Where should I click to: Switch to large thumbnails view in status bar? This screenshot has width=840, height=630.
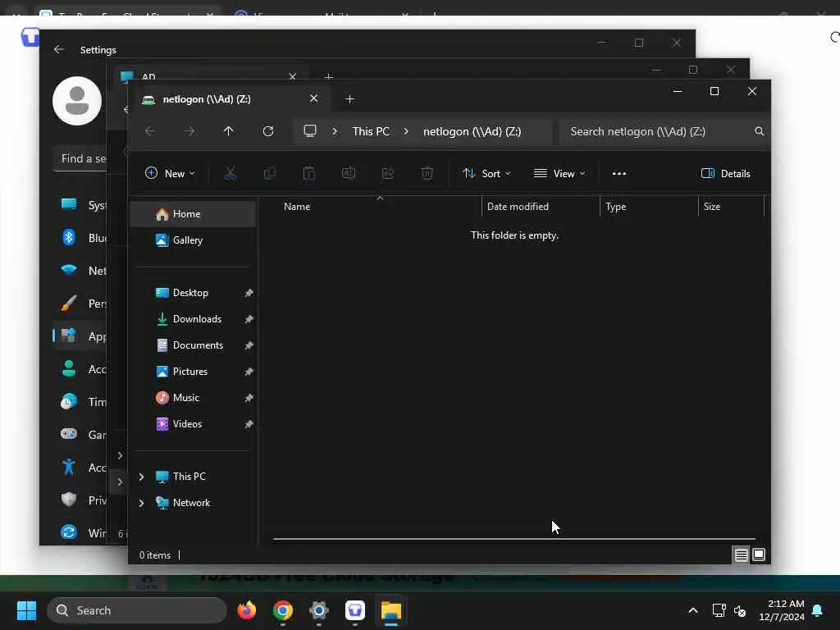(x=759, y=555)
